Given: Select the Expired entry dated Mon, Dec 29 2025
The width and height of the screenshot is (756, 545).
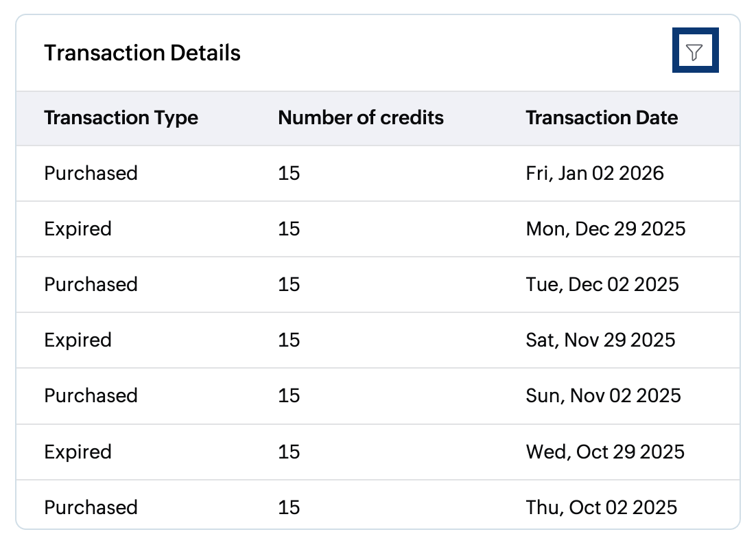Looking at the screenshot, I should coord(377,229).
